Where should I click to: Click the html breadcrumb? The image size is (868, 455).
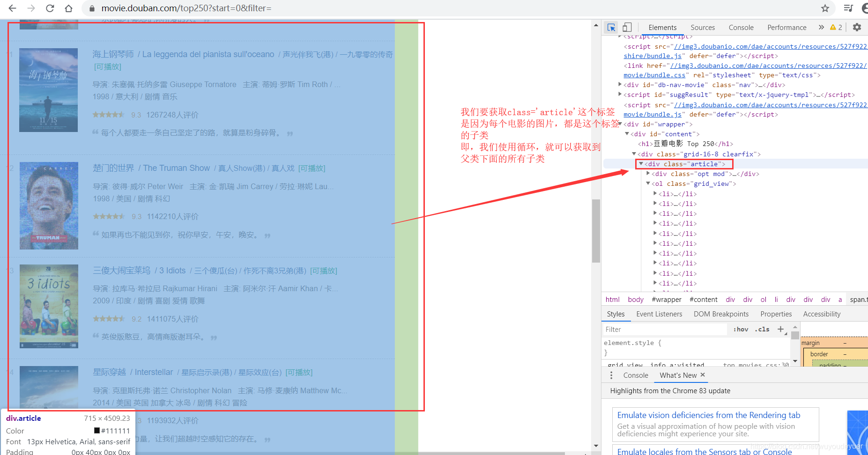pyautogui.click(x=612, y=300)
